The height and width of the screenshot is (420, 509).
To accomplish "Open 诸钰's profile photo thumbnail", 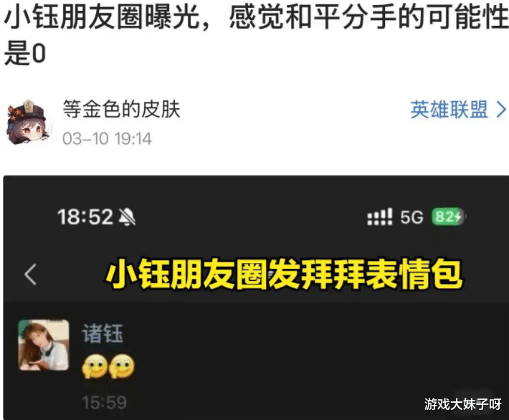I will tap(44, 345).
